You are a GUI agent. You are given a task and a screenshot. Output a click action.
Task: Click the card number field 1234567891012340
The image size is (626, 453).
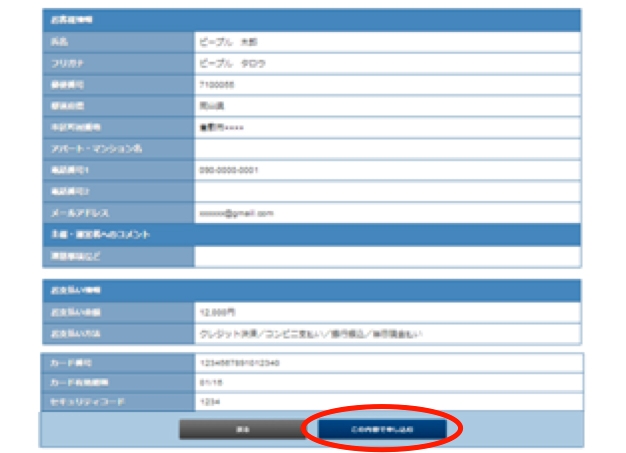(387, 361)
